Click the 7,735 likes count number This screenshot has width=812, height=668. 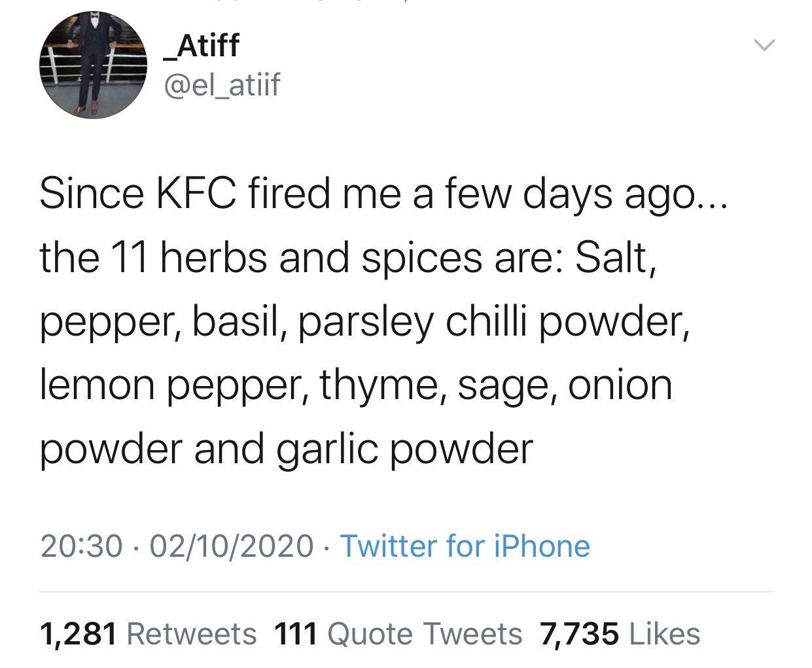pos(578,633)
